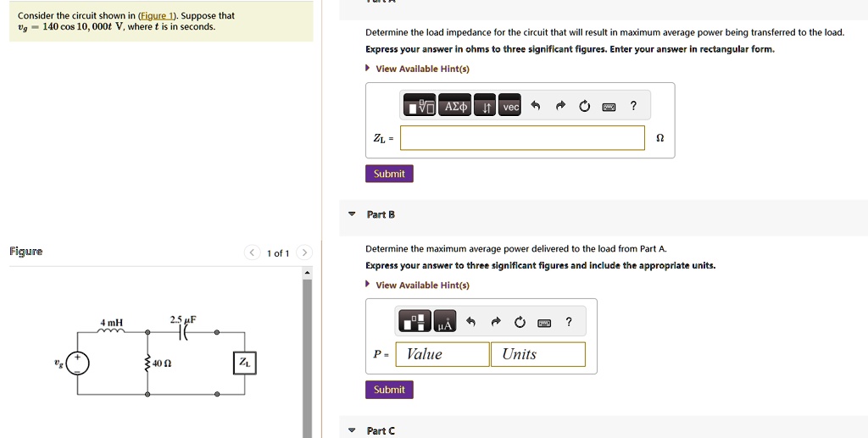This screenshot has width=868, height=438.
Task: Reset the ZL answer field
Action: click(585, 106)
